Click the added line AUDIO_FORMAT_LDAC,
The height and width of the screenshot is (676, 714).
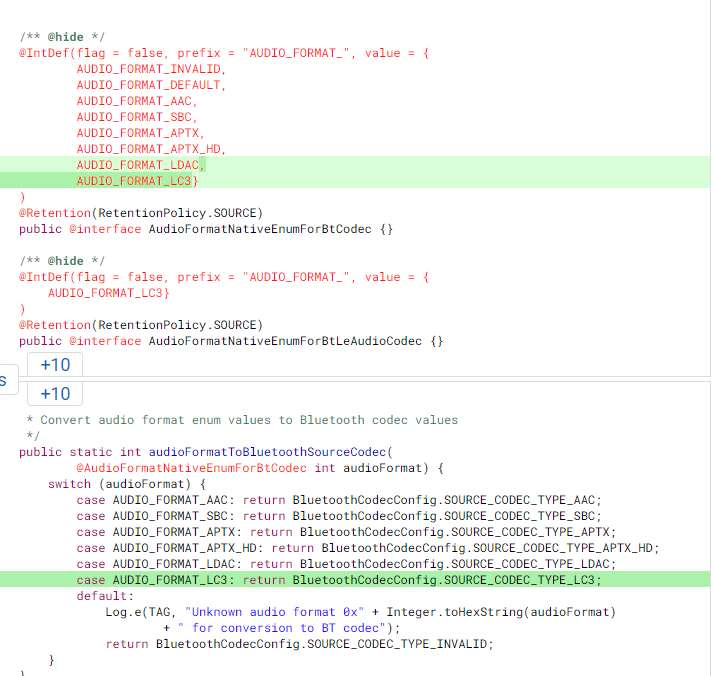pyautogui.click(x=140, y=165)
